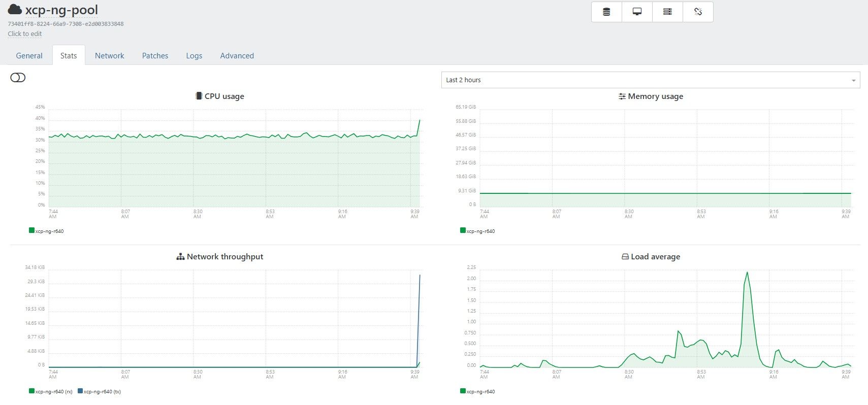This screenshot has height=405, width=868.
Task: Click the Load average drive icon
Action: tap(625, 257)
